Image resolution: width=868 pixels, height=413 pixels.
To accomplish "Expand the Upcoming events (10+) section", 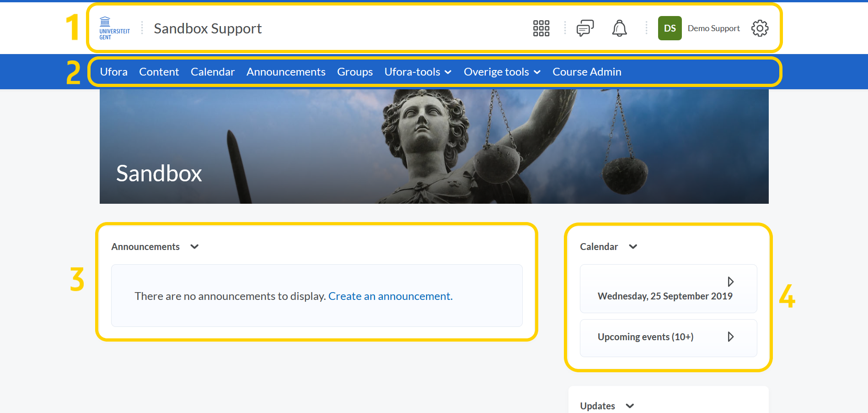I will (730, 337).
